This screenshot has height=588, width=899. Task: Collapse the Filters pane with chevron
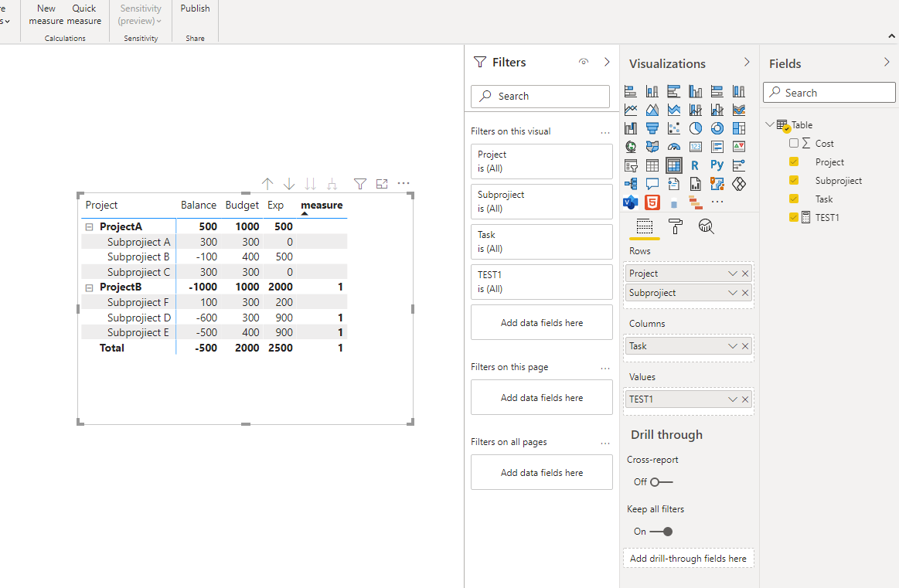point(607,62)
